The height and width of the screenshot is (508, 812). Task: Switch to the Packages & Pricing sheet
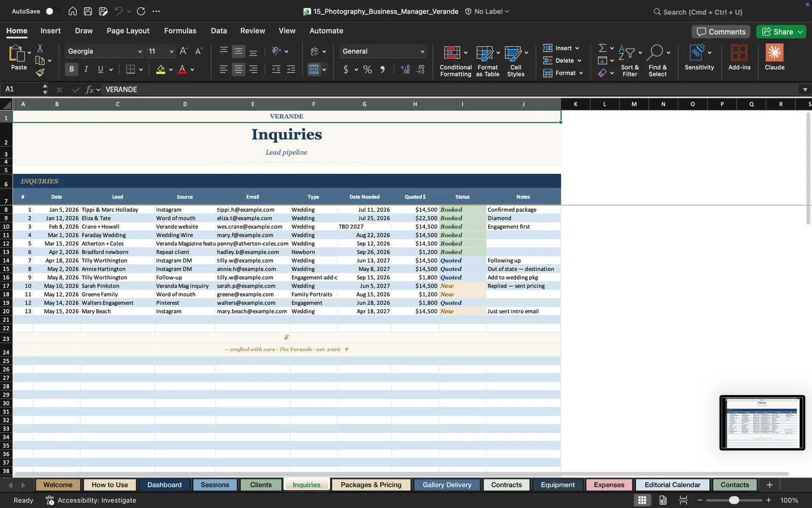[x=371, y=485]
